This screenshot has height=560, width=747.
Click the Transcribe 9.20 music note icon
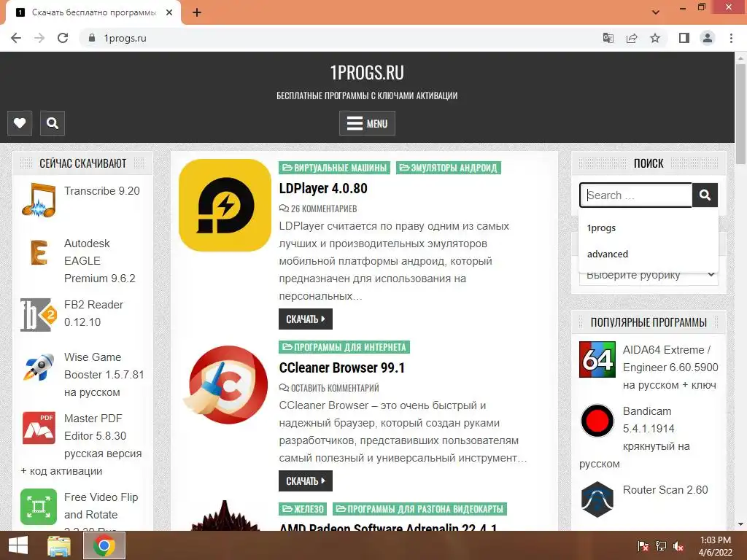point(39,200)
